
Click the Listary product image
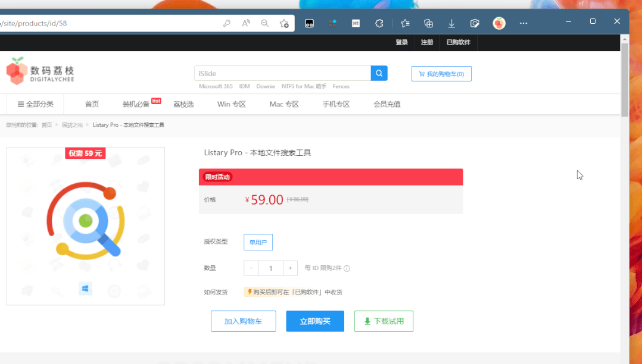tap(86, 226)
